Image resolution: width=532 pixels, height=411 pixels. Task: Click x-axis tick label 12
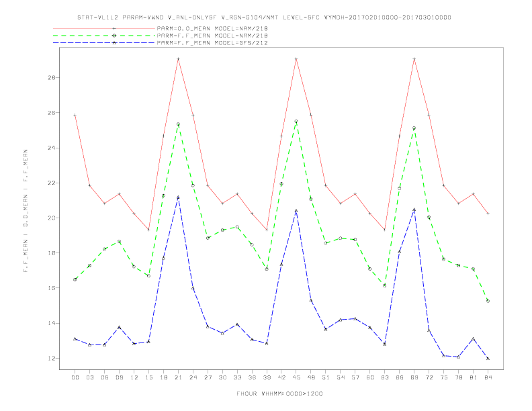point(134,377)
